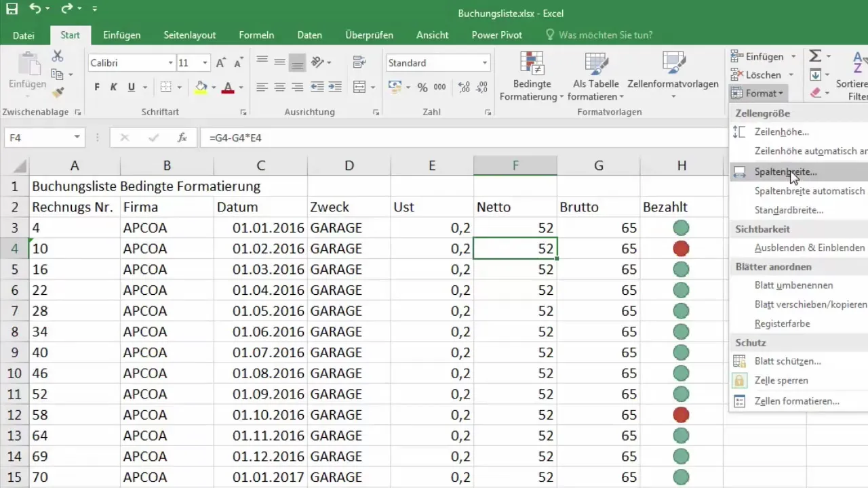Toggle middle vertical align button
This screenshot has height=488, width=868.
[279, 62]
